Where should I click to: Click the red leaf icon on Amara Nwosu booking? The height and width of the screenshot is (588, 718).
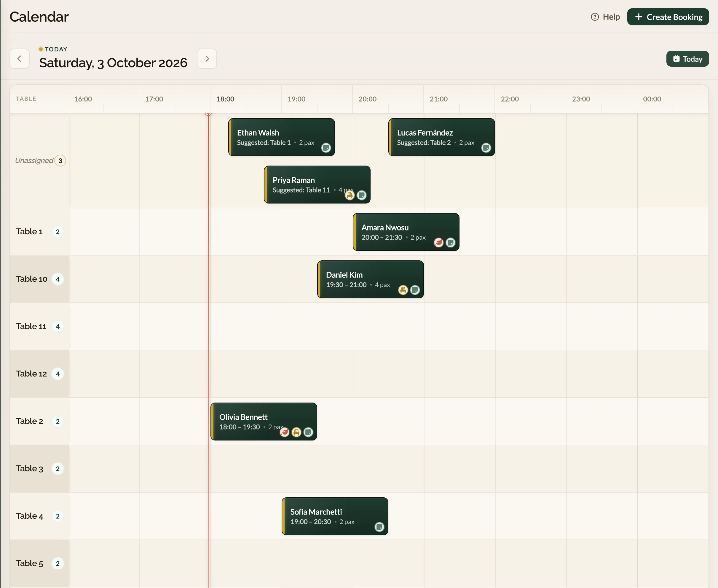click(438, 243)
